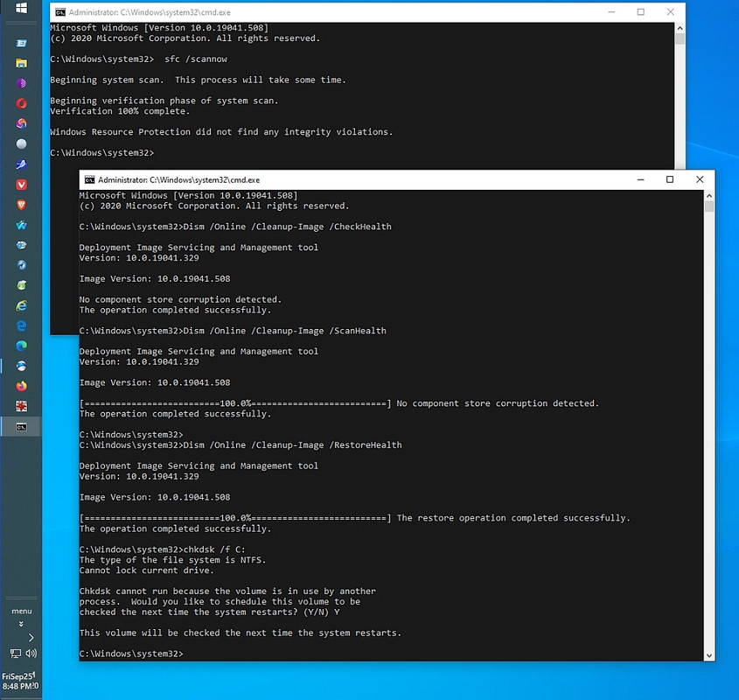The image size is (739, 700).
Task: Click the last prompt in front cmd window
Action: tap(131, 654)
